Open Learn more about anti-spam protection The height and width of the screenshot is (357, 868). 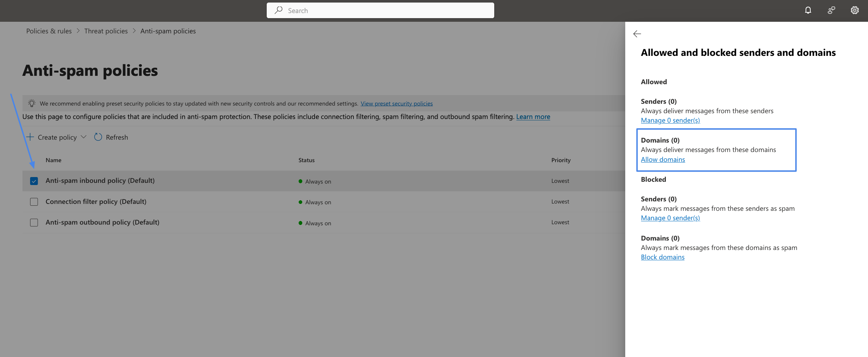click(533, 116)
